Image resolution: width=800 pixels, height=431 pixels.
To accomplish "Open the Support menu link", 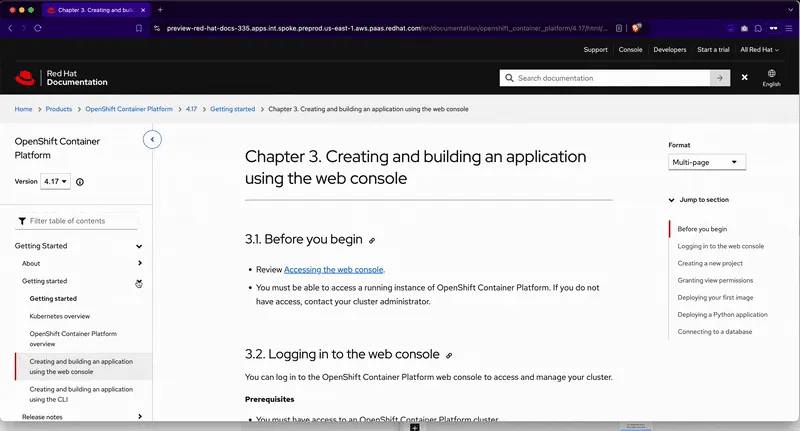I will click(595, 49).
